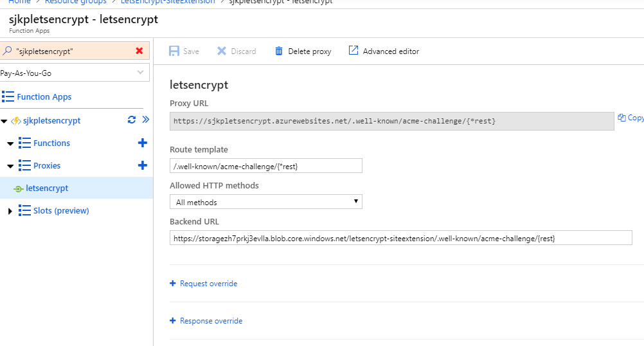Clear search with the red X

pyautogui.click(x=139, y=51)
